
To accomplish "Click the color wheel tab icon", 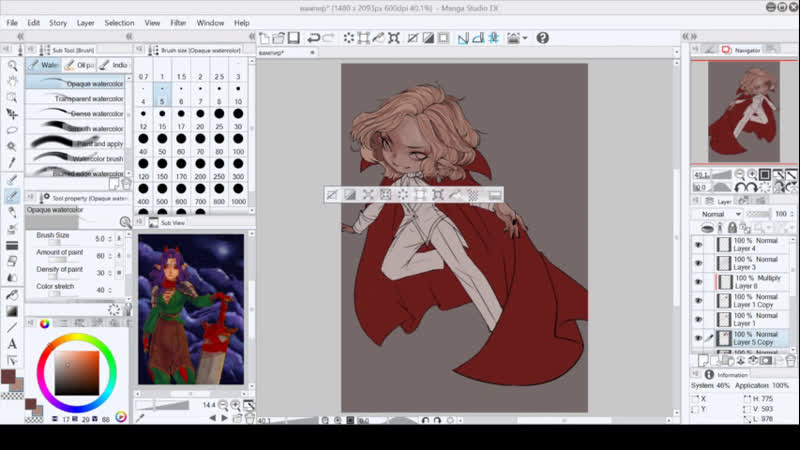I will pos(44,323).
